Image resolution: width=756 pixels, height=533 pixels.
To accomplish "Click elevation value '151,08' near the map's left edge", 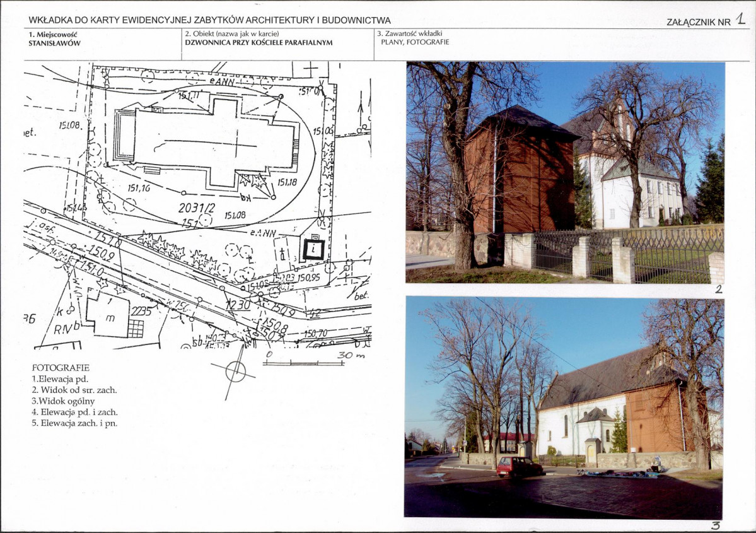I will click(71, 126).
